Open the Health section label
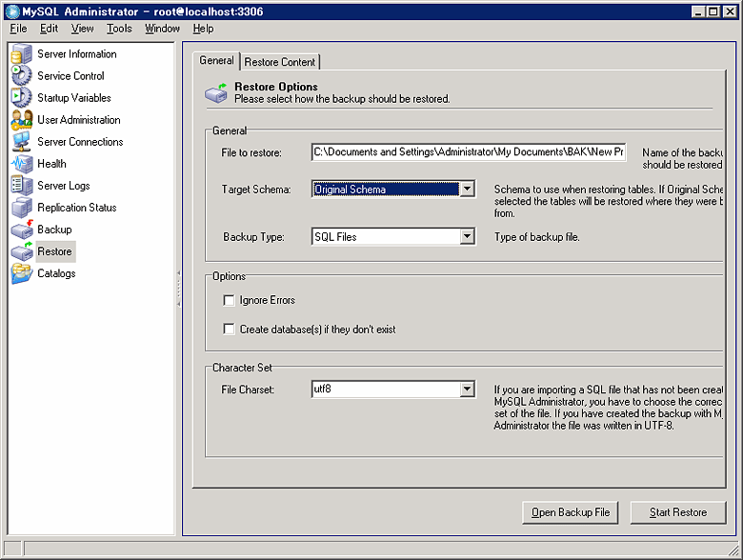Viewport: 743px width, 560px height. (x=51, y=164)
